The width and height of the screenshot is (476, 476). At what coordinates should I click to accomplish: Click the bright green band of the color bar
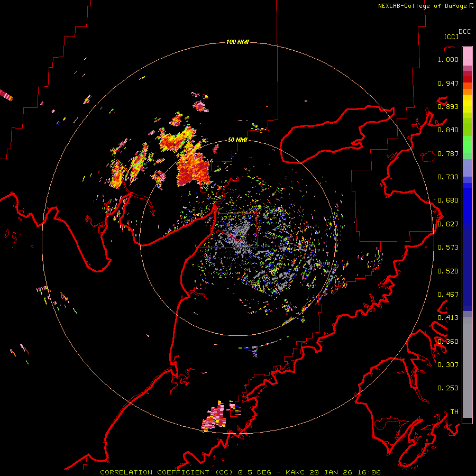467,144
